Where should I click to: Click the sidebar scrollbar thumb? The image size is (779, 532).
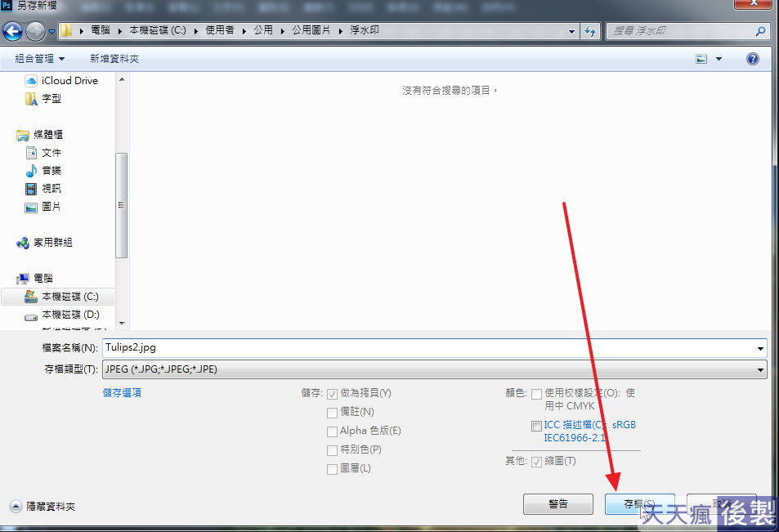[x=122, y=205]
